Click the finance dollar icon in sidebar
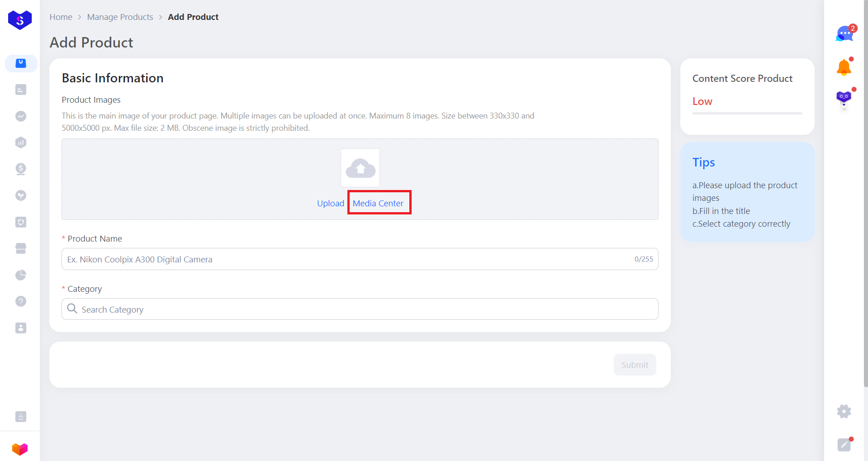The height and width of the screenshot is (461, 868). tap(20, 169)
